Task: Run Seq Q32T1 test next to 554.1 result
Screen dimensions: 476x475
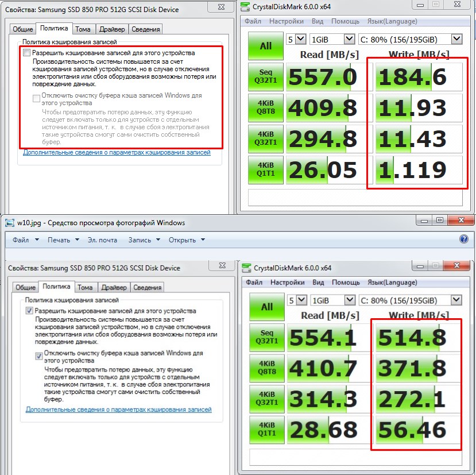Action: (x=267, y=337)
